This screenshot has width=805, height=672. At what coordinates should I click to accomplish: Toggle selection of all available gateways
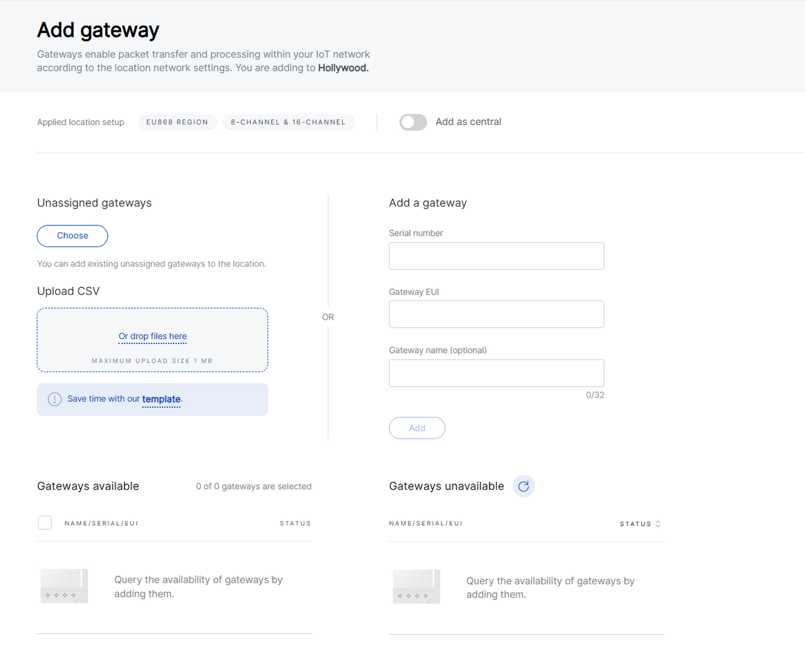click(x=45, y=523)
